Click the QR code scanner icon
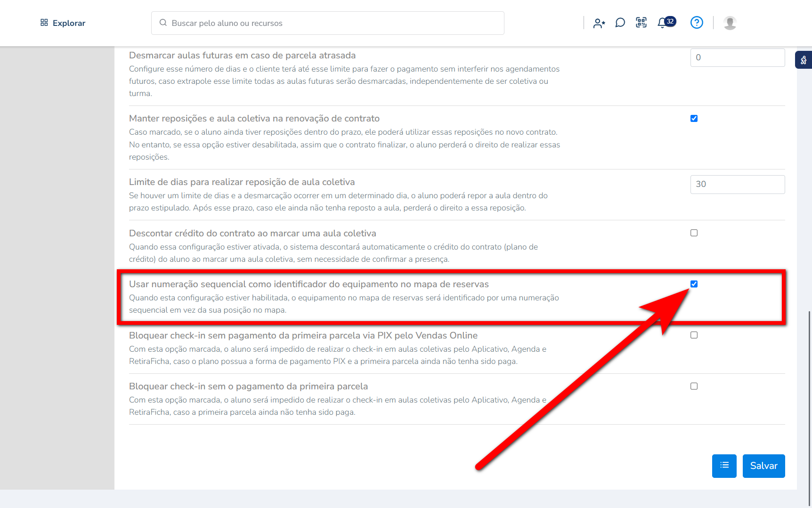This screenshot has width=812, height=508. pos(641,23)
